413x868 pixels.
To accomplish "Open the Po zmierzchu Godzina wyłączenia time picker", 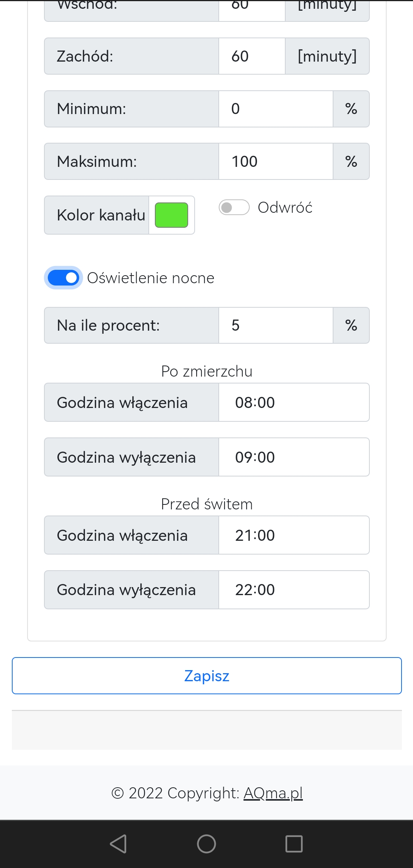I will click(x=294, y=457).
